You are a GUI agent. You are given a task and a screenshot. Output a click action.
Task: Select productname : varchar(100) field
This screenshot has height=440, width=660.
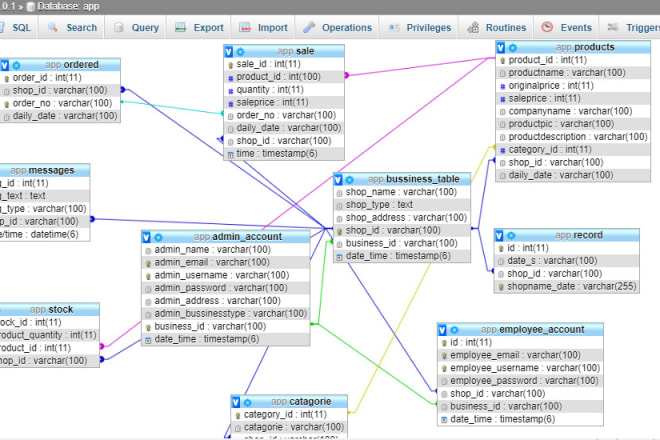point(573,73)
